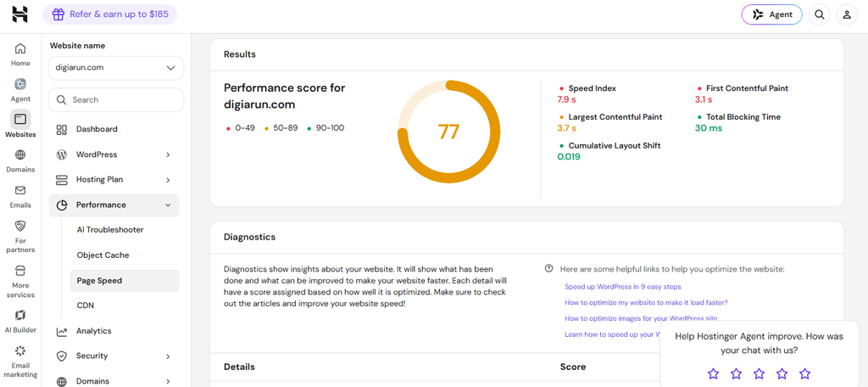Click First Contentful Paint value 3.1 s
868x387 pixels.
(704, 100)
